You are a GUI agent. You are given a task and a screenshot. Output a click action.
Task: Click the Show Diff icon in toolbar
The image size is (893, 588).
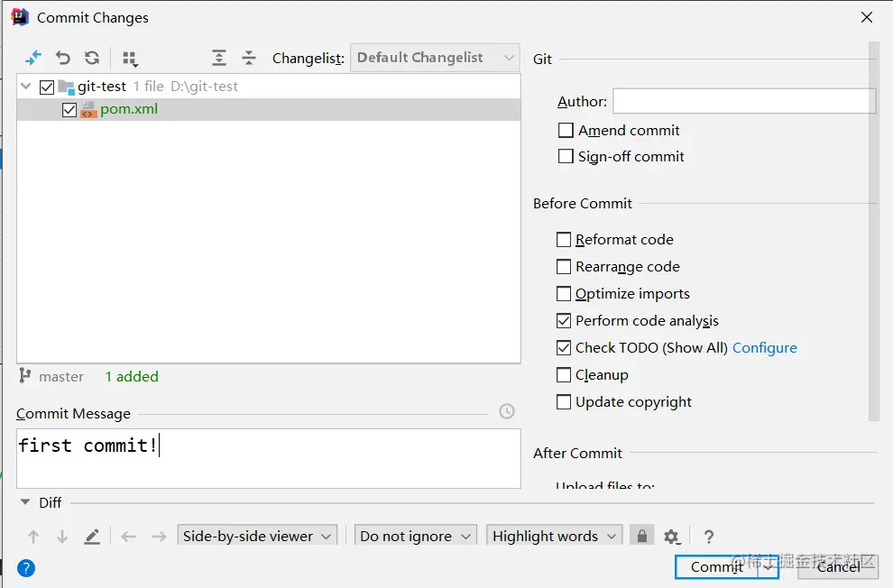pyautogui.click(x=33, y=58)
